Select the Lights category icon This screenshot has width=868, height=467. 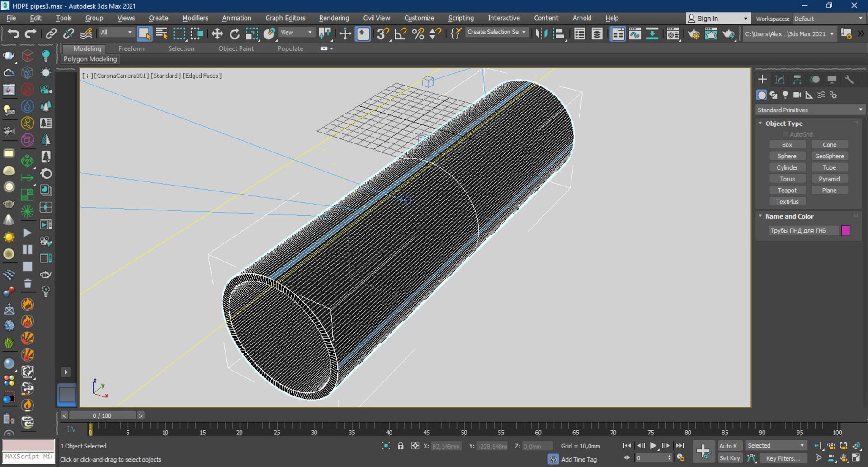click(785, 95)
